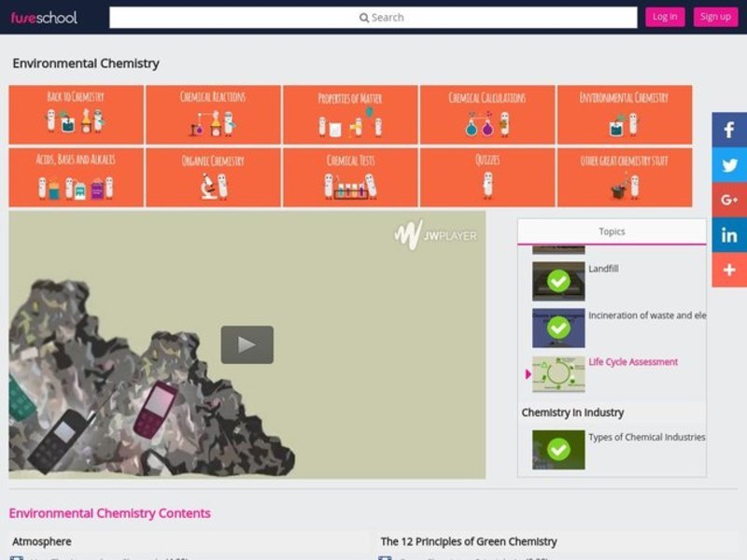The height and width of the screenshot is (560, 747).
Task: Click the Twitter share icon
Action: tap(727, 164)
